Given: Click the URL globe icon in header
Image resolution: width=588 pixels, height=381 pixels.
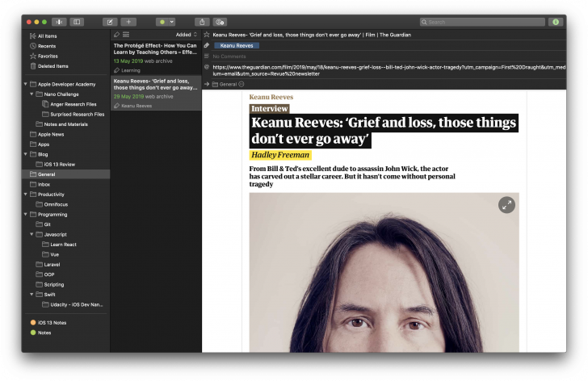Looking at the screenshot, I should coord(207,67).
